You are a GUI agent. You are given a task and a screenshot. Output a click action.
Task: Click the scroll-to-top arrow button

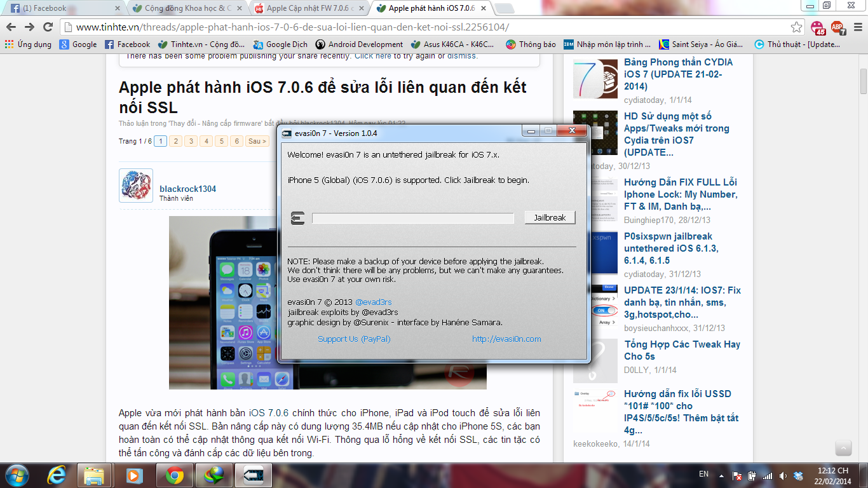click(843, 447)
